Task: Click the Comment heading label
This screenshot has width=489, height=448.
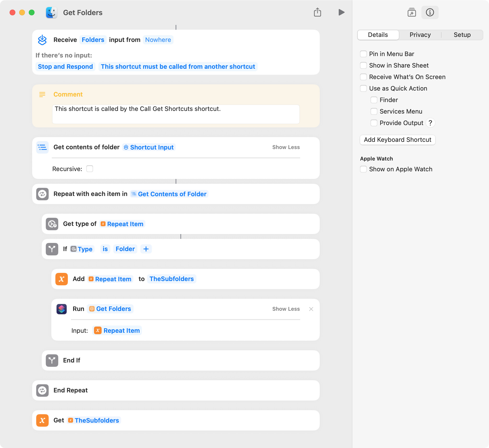Action: point(68,94)
